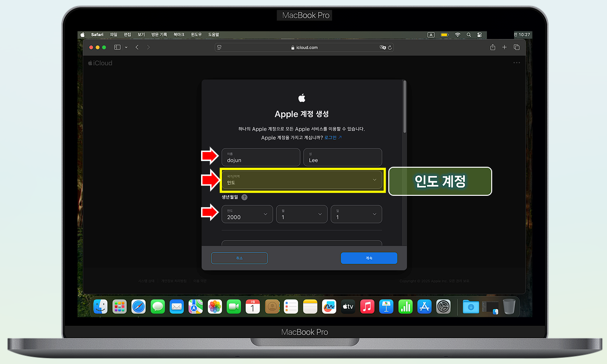
Task: Open page reader menu in address bar
Action: 219,48
